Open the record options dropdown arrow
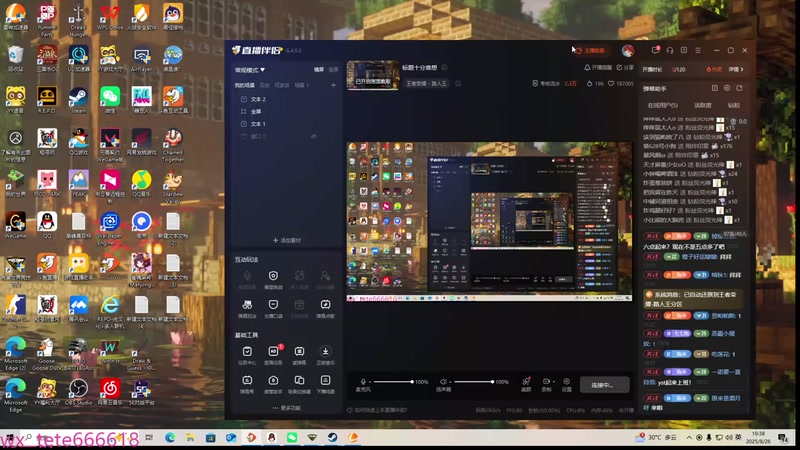800x450 pixels. click(x=554, y=382)
